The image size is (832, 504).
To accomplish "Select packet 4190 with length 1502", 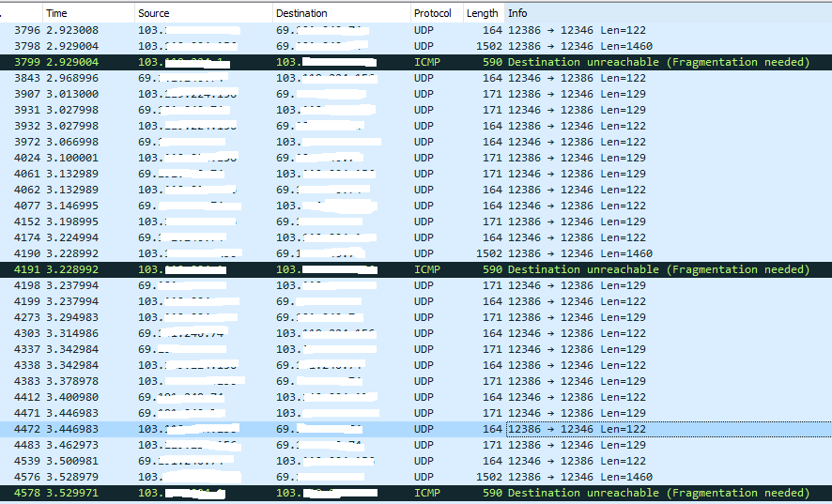I will click(416, 253).
